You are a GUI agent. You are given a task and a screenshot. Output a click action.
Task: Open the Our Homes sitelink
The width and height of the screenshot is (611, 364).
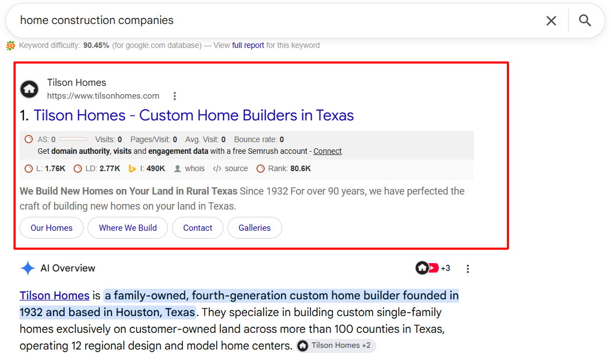click(51, 228)
